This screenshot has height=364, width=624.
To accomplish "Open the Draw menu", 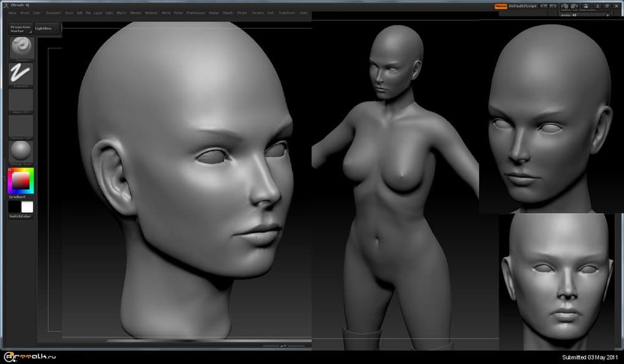I will tap(69, 13).
